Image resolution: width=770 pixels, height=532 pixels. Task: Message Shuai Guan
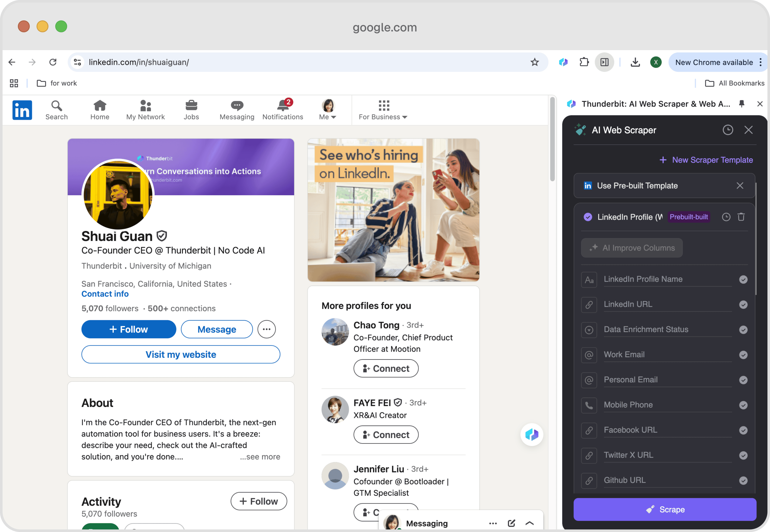(x=217, y=329)
